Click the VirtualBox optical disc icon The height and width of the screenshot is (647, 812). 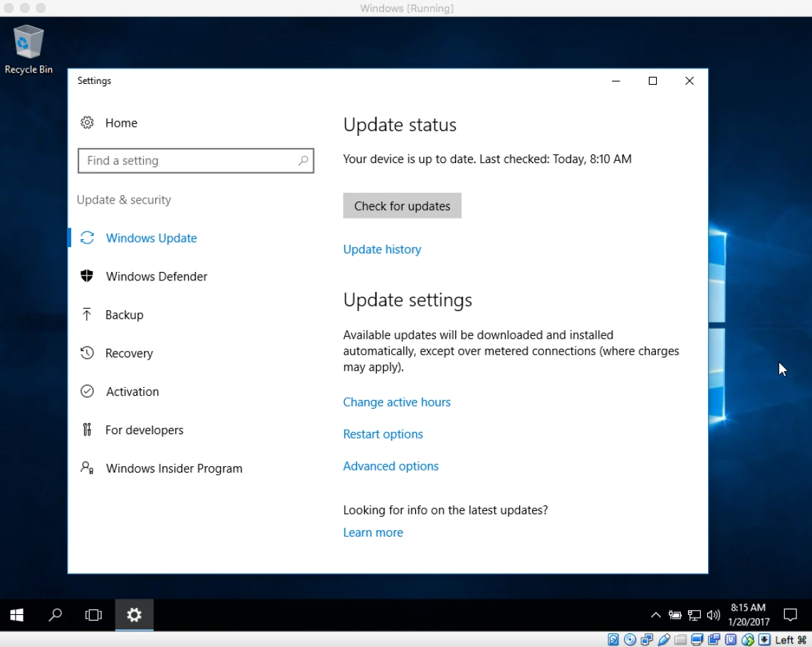pos(630,640)
